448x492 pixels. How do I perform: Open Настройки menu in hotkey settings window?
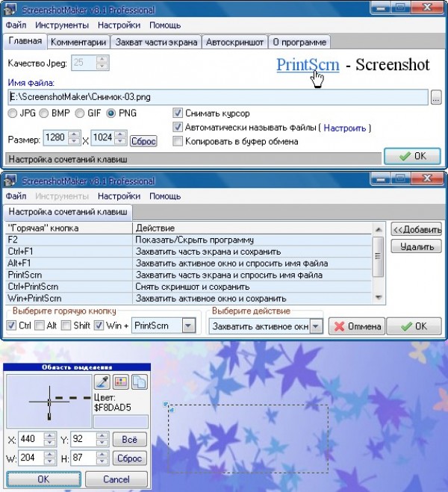coord(119,196)
